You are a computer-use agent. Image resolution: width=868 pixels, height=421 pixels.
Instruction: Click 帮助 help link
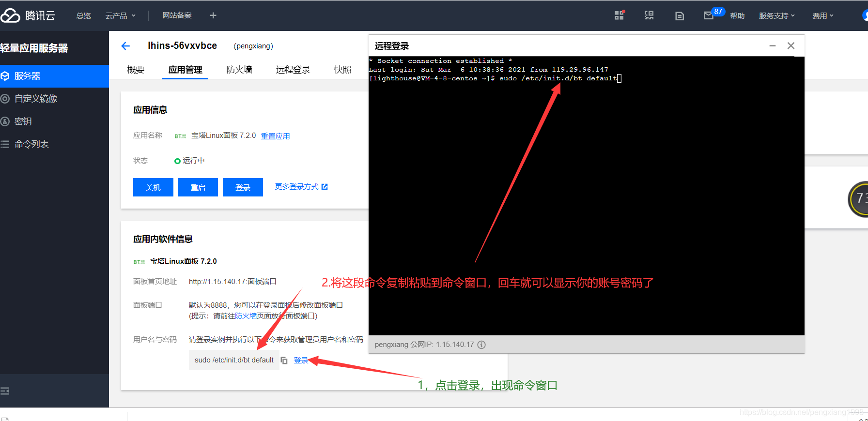click(x=737, y=15)
